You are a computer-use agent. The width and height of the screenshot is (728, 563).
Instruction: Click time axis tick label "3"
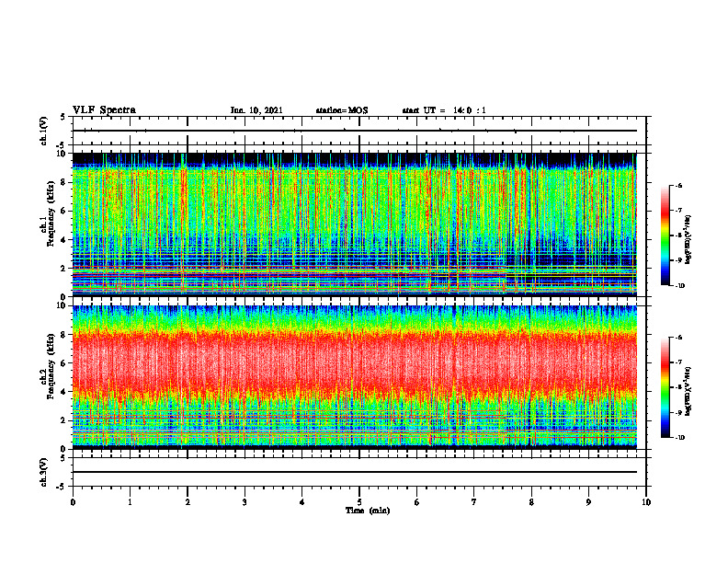[245, 502]
